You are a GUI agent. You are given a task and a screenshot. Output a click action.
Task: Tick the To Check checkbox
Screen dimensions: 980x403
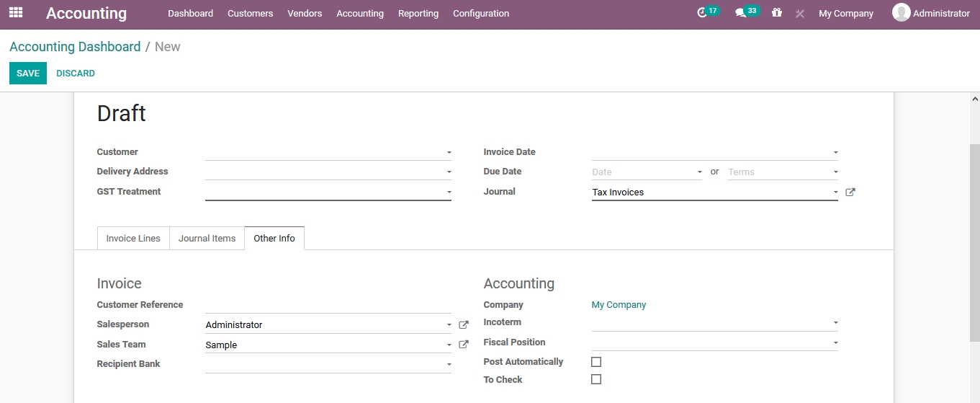tap(596, 379)
